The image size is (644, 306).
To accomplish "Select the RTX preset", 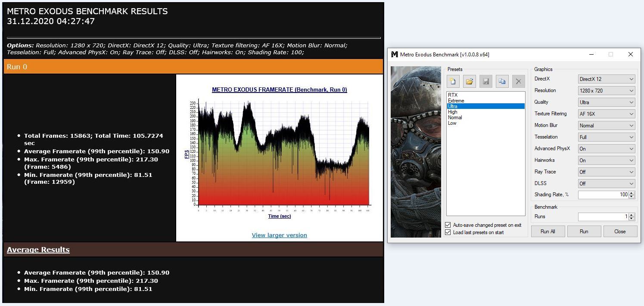I will point(485,95).
